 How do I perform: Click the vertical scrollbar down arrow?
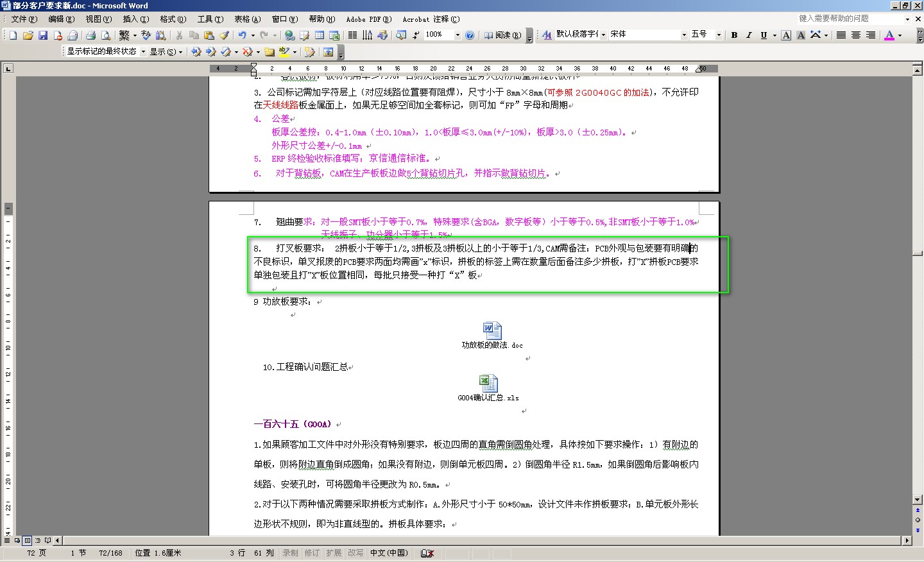(x=918, y=500)
